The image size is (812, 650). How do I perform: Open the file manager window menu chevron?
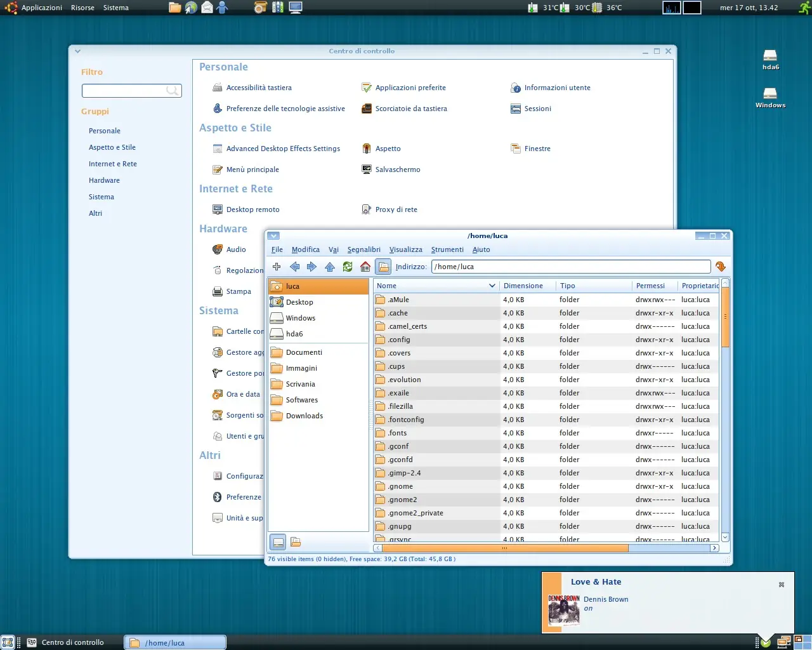[x=273, y=235]
